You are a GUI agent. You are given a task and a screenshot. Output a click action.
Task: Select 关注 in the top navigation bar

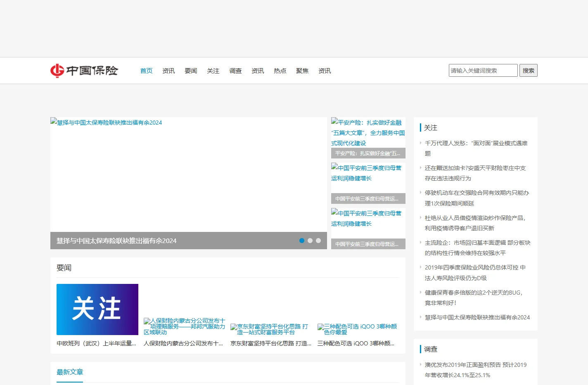(213, 71)
